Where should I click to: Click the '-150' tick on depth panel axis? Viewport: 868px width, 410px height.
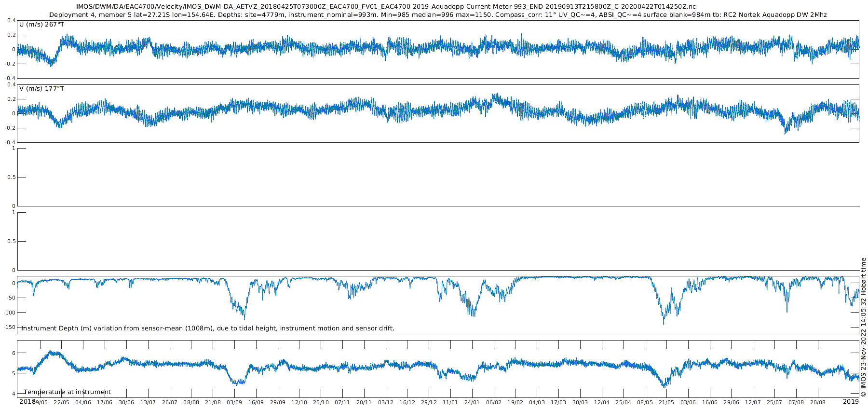pyautogui.click(x=10, y=327)
